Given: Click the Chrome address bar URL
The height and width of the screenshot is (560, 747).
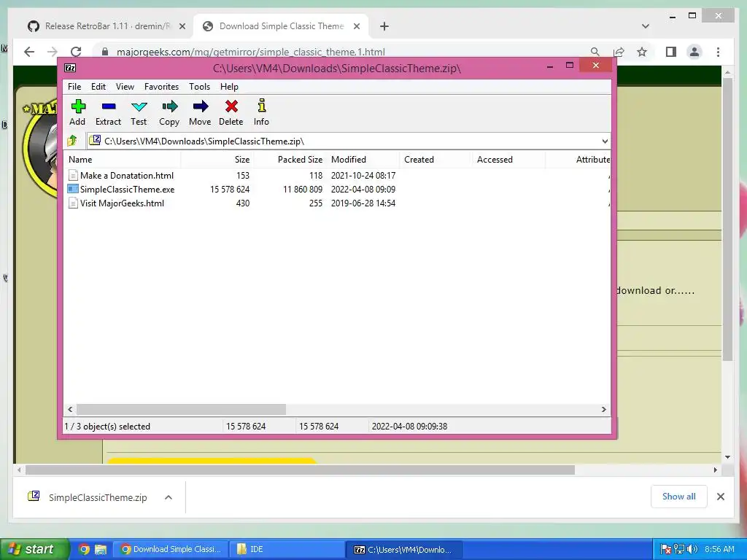Looking at the screenshot, I should pos(251,52).
